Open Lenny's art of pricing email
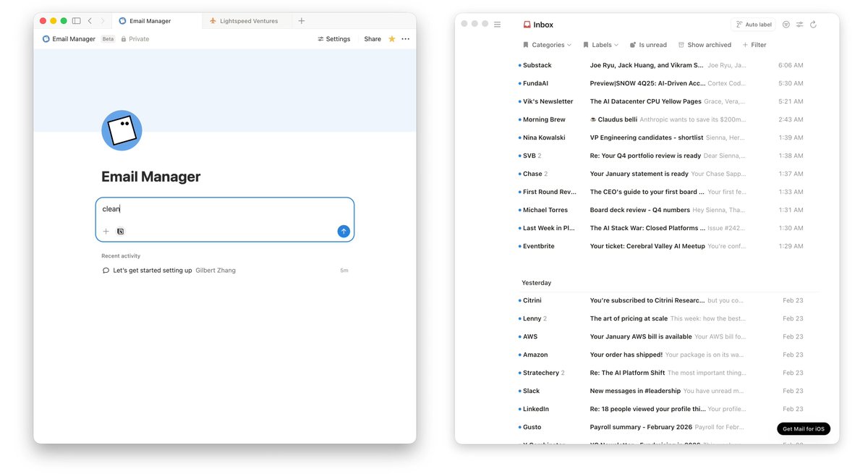The height and width of the screenshot is (474, 868). 660,318
